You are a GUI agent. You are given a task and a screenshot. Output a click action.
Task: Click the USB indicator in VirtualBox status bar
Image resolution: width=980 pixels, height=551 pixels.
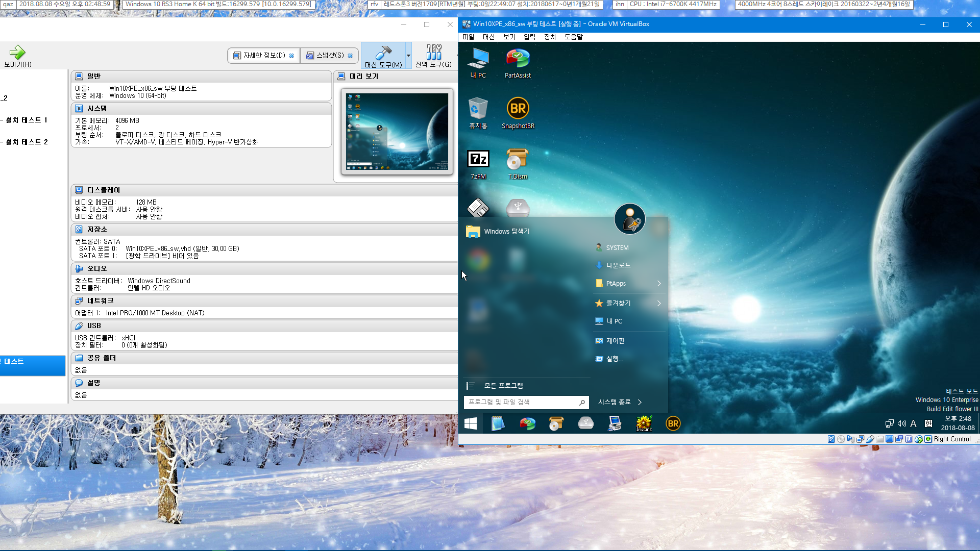[870, 439]
